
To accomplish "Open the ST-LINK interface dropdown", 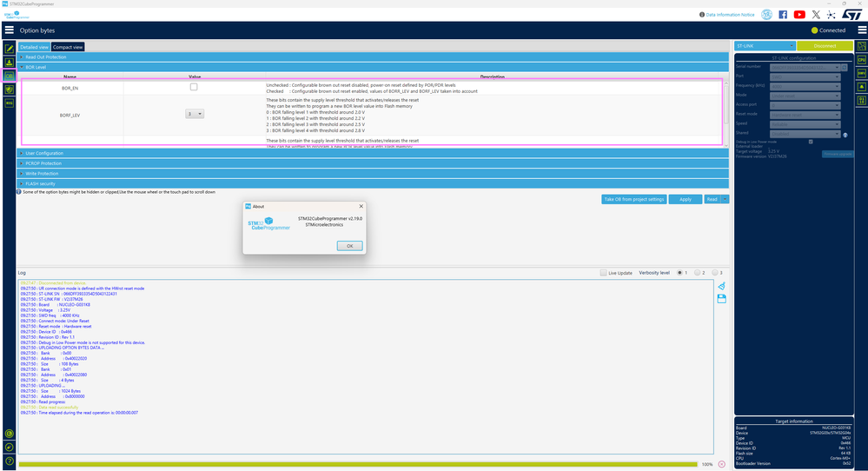I will (765, 46).
